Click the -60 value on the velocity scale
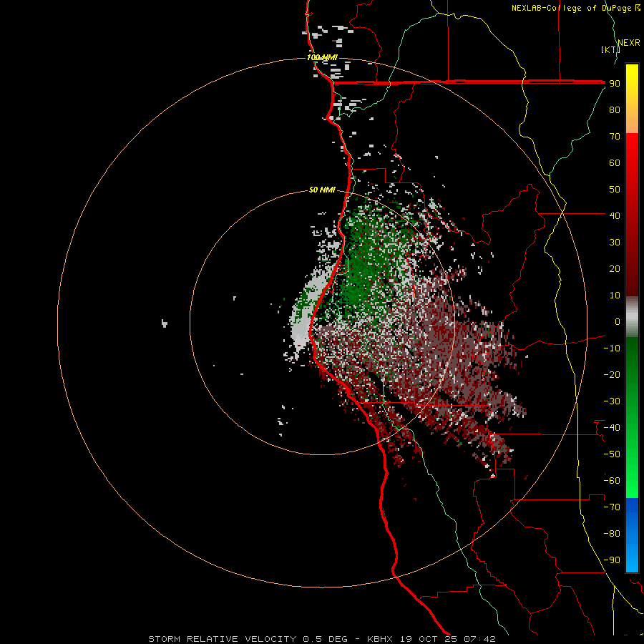The height and width of the screenshot is (644, 644). click(612, 481)
